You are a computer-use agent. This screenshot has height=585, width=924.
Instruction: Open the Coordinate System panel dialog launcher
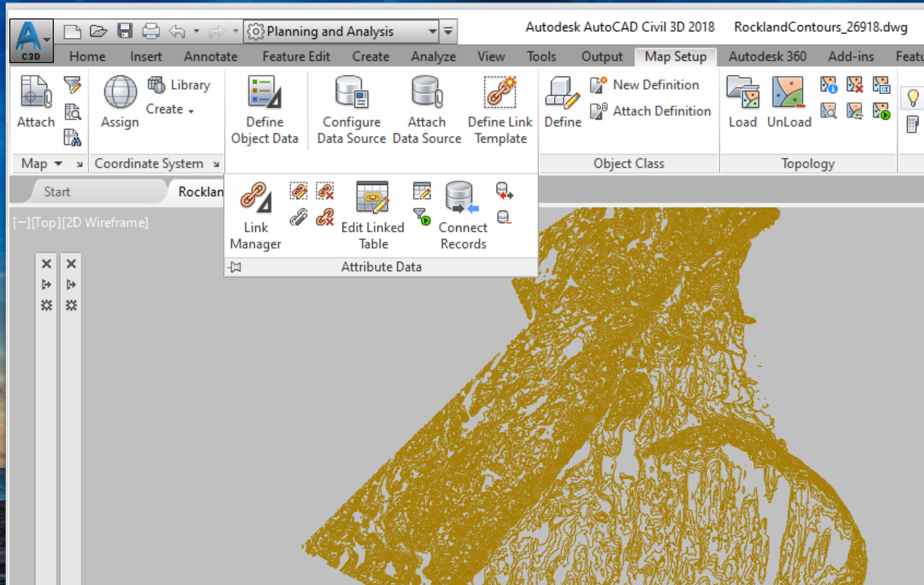point(216,164)
